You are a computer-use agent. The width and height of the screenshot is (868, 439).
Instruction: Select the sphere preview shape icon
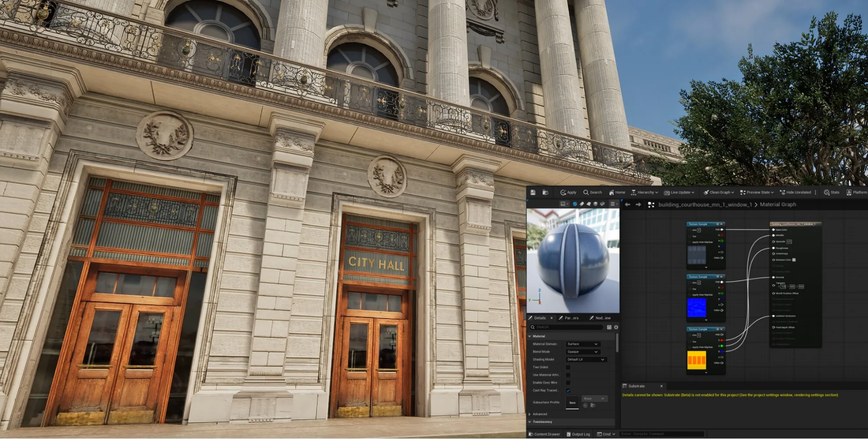[575, 204]
